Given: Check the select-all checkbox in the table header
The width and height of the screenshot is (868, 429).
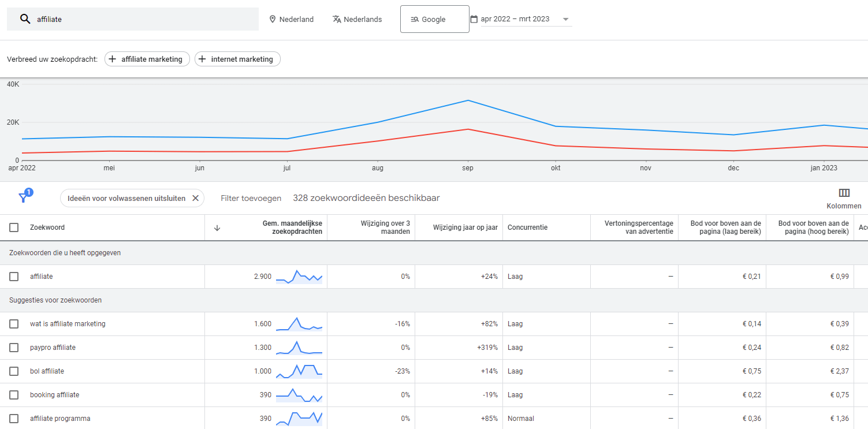Looking at the screenshot, I should click(x=13, y=227).
